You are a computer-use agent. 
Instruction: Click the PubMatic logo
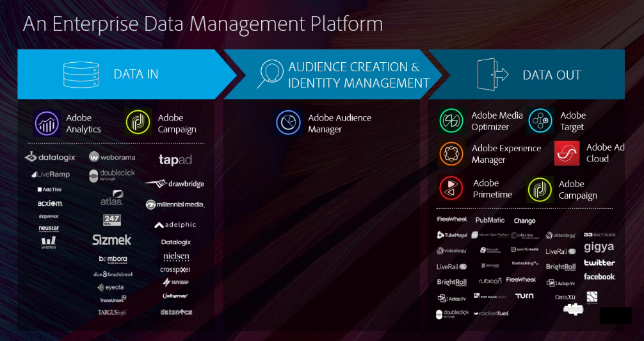[490, 220]
